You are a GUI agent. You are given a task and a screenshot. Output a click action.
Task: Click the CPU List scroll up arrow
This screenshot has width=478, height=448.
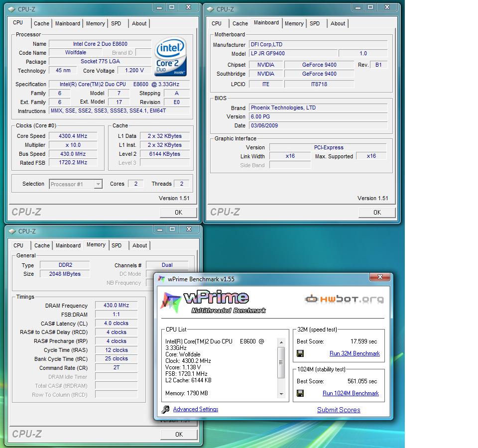[281, 342]
